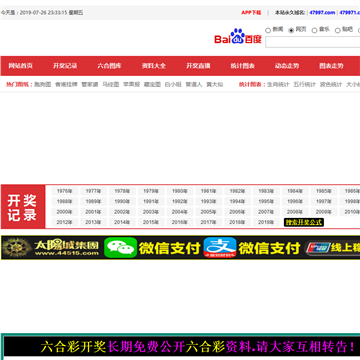360x360 pixels.
Task: Open the 香港挂牌 hot chart link
Action: (66, 85)
